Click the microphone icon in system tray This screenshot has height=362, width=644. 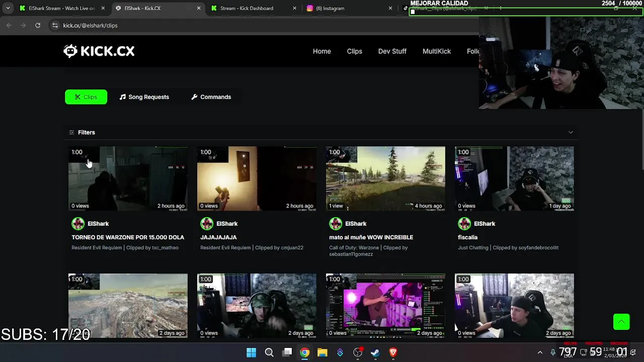click(553, 352)
